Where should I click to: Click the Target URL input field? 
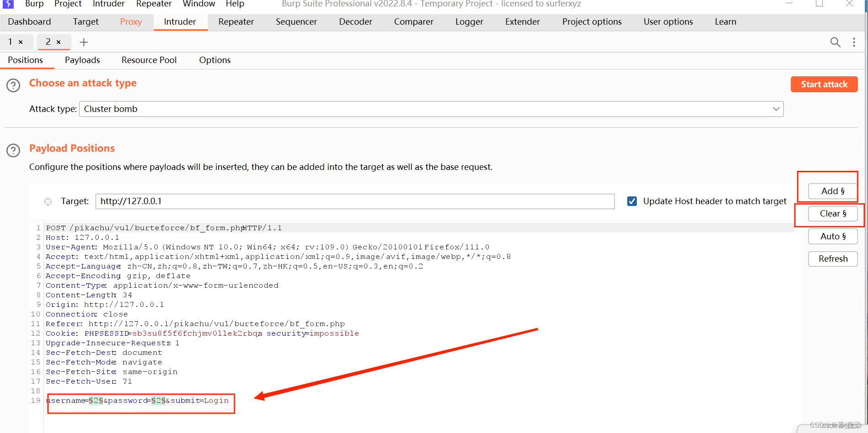(355, 201)
